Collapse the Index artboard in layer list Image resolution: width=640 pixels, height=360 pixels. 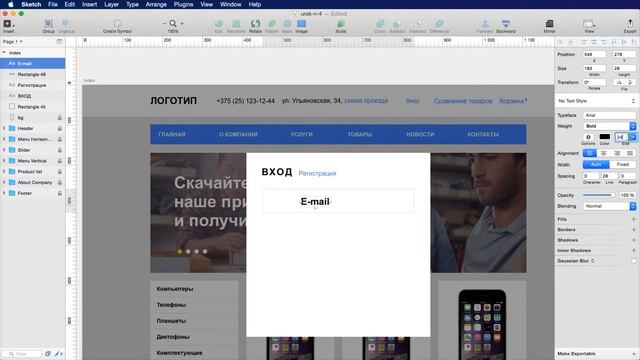(4, 53)
